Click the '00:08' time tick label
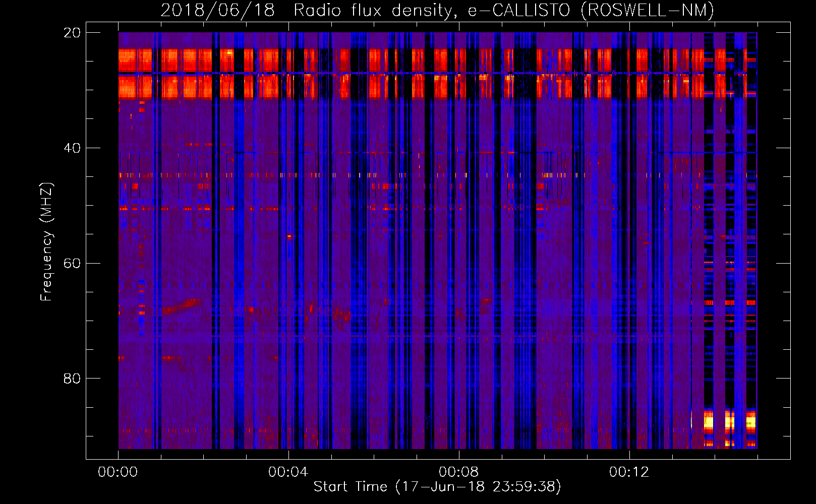816x504 pixels. (458, 472)
